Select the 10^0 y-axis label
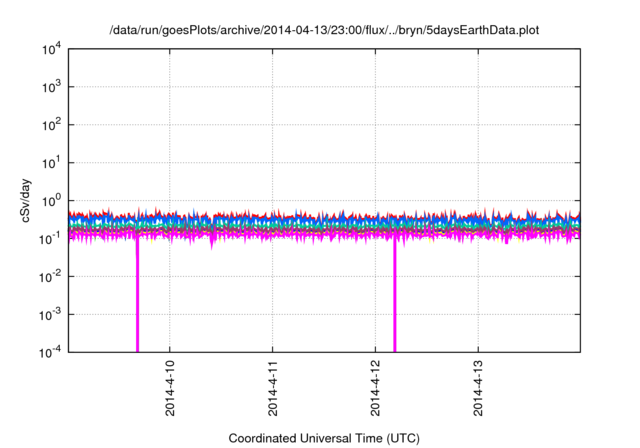Screen dimensions: 640x448 (52, 201)
